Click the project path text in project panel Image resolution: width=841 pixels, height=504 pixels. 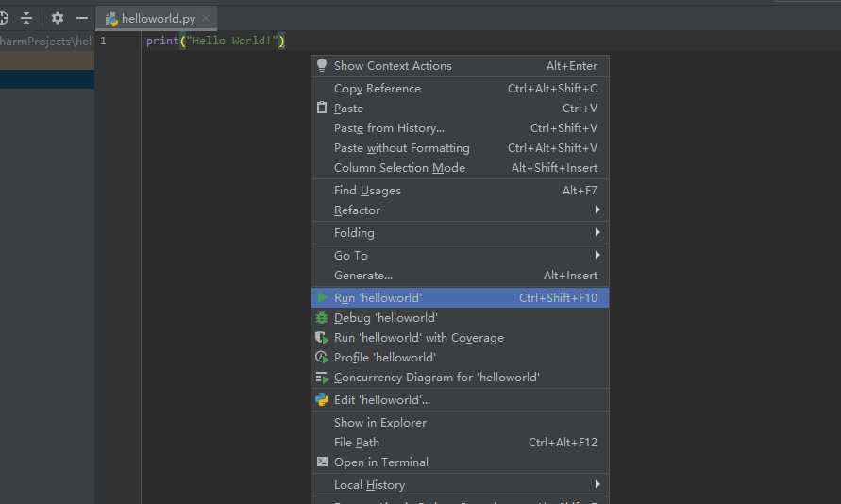pos(46,41)
